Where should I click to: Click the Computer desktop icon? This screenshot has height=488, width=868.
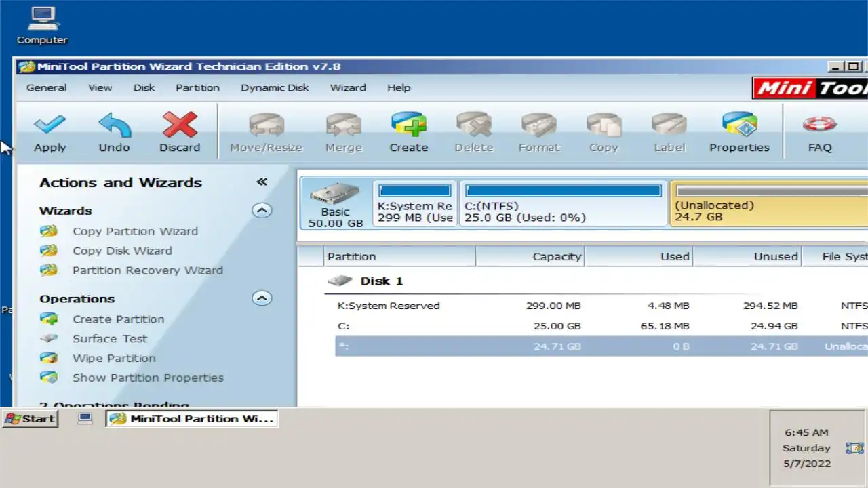[42, 18]
